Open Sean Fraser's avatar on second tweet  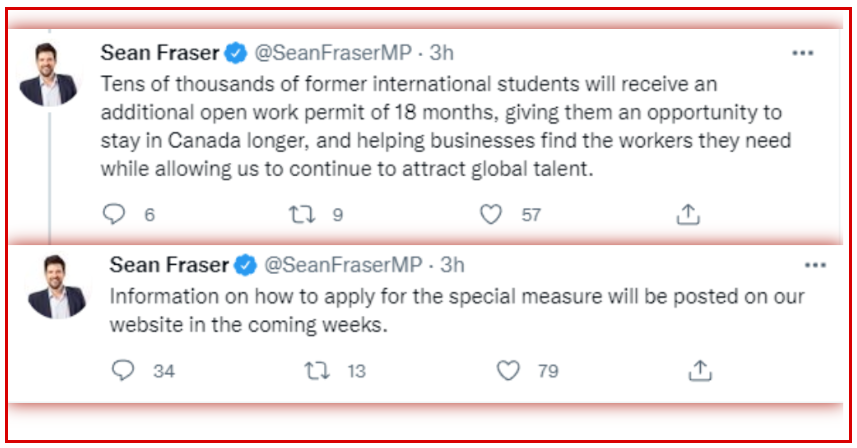coord(57,287)
